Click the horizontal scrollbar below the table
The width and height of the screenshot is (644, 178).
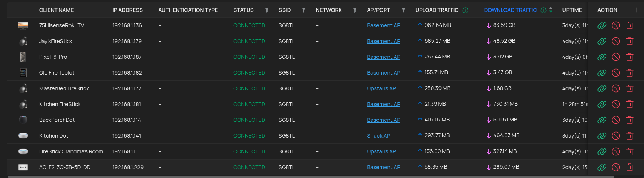coord(308,177)
